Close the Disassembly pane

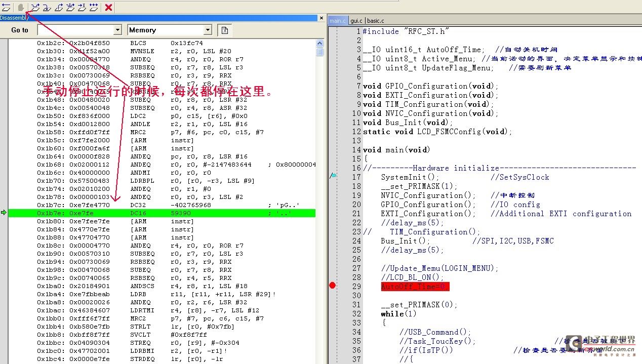coord(321,18)
